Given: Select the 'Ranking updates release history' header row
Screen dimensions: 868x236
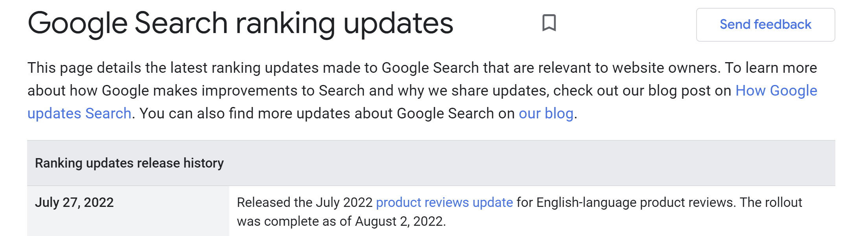Looking at the screenshot, I should (129, 162).
